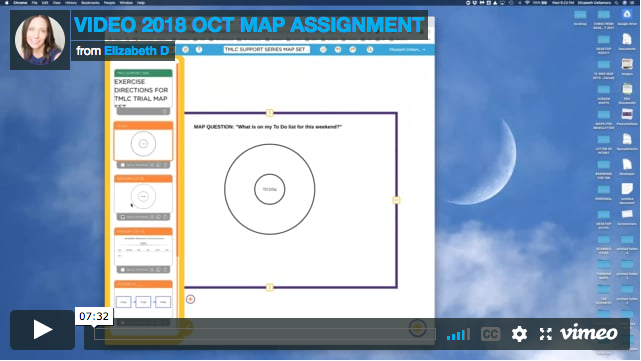The image size is (641, 361).
Task: Click the right edge handle of the purple frame
Action: (x=396, y=200)
